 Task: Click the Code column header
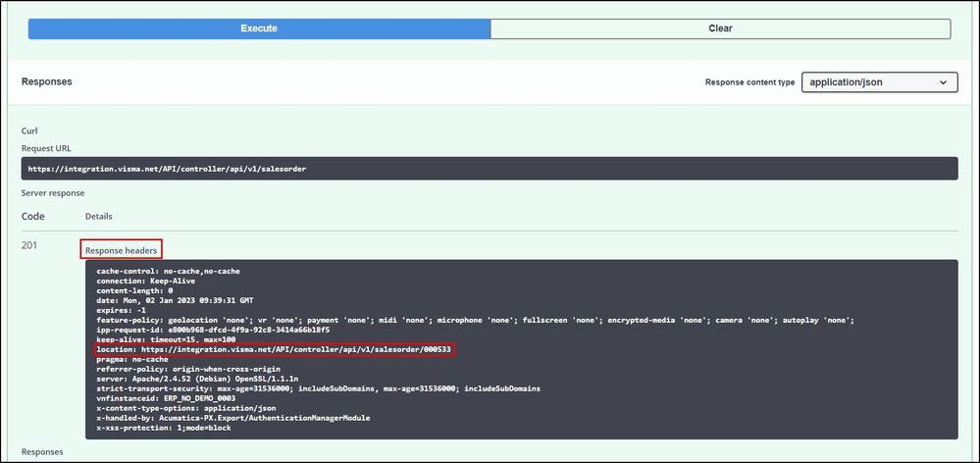[x=33, y=216]
